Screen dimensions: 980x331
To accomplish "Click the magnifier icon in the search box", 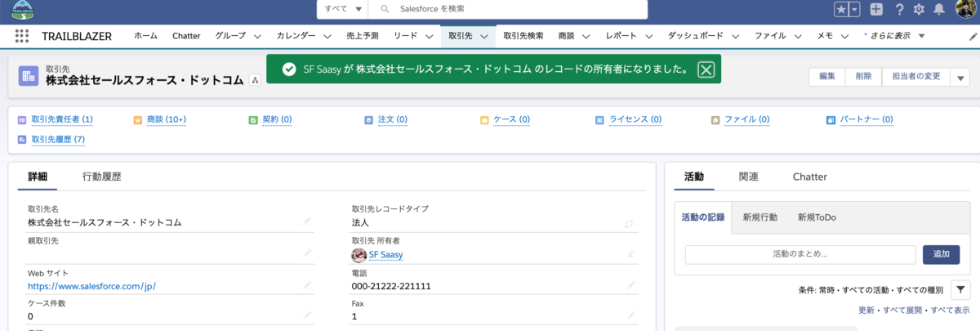I will [384, 8].
